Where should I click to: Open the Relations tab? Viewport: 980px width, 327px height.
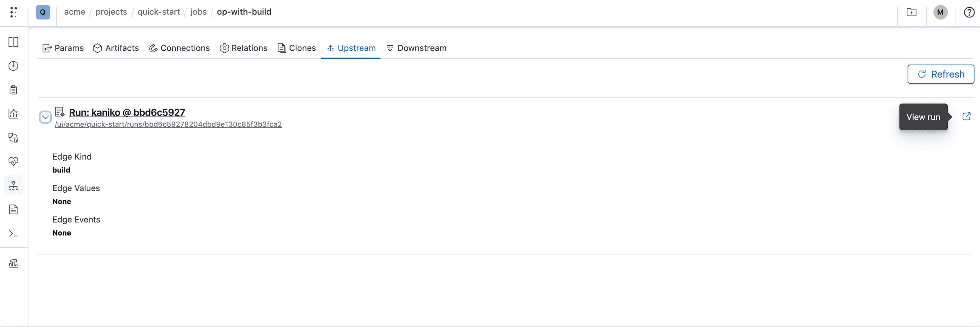click(243, 48)
